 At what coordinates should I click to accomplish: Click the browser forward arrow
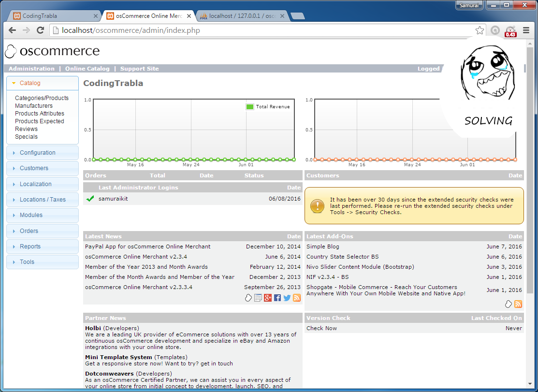27,30
